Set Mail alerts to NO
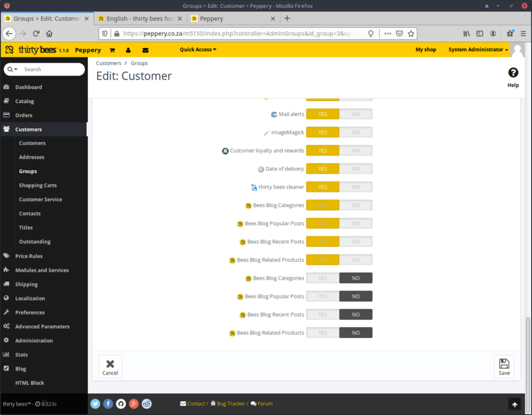 tap(355, 114)
